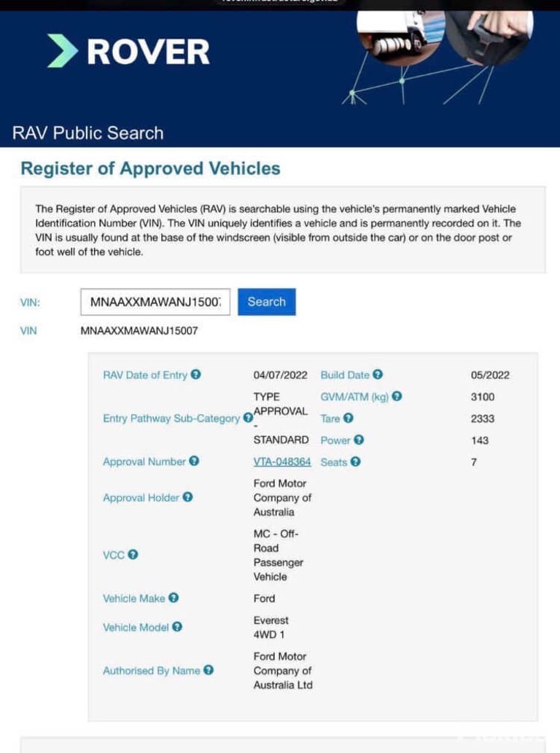Open help icon beside VCC
The height and width of the screenshot is (753, 560).
133,555
